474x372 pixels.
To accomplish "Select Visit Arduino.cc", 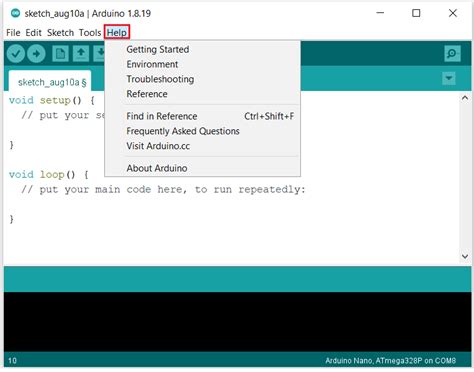I will click(203, 146).
